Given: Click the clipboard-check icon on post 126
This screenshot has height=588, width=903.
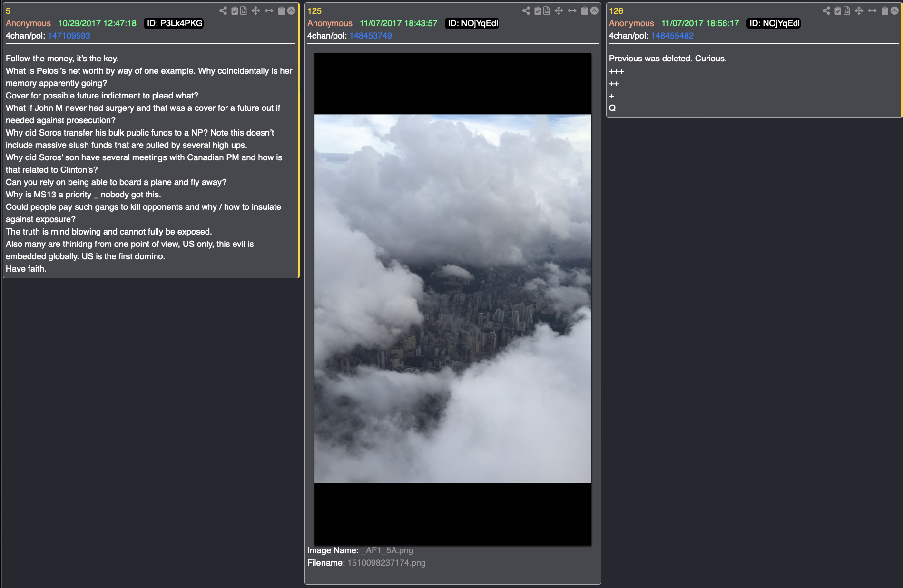Looking at the screenshot, I should click(838, 10).
